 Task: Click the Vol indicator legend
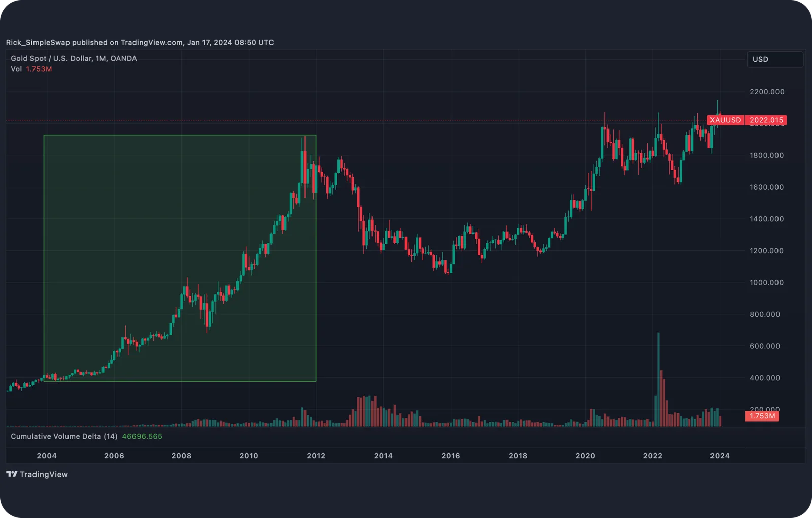coord(31,69)
